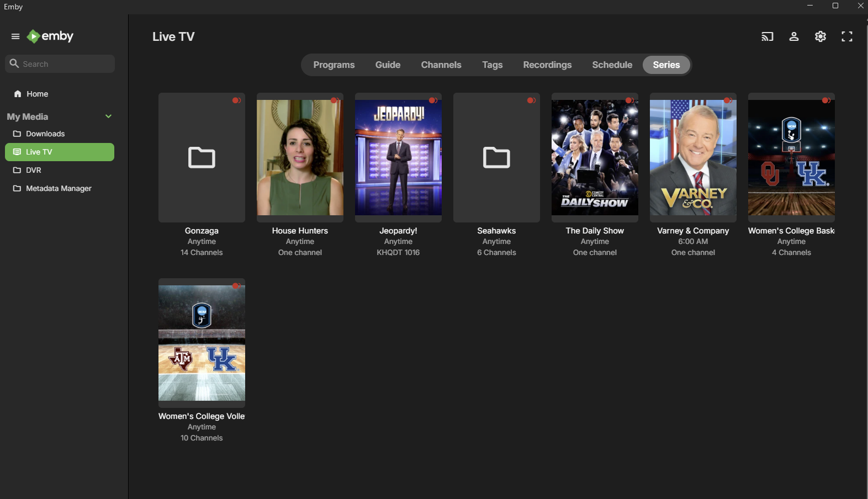868x499 pixels.
Task: Open the House Hunters poster
Action: 300,157
